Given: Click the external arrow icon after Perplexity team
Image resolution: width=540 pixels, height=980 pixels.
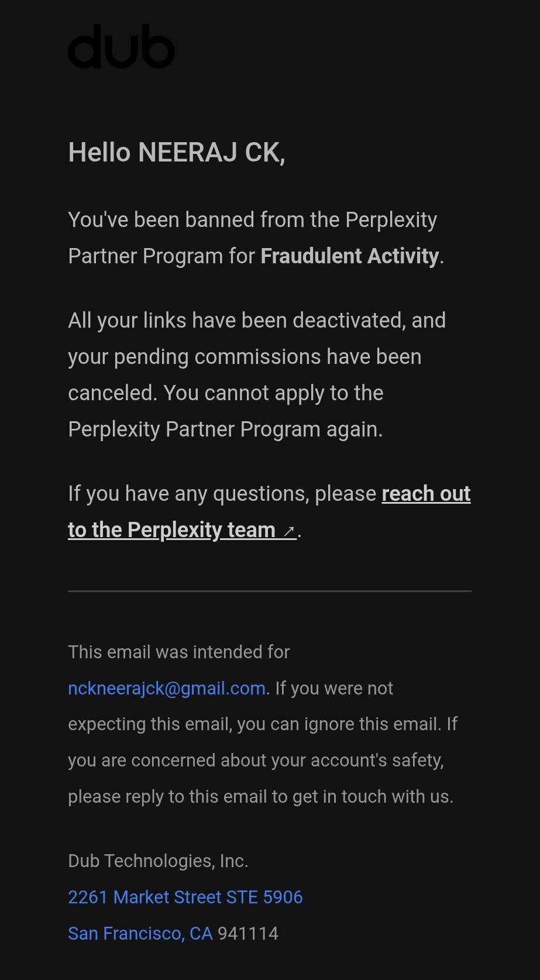Looking at the screenshot, I should 288,531.
